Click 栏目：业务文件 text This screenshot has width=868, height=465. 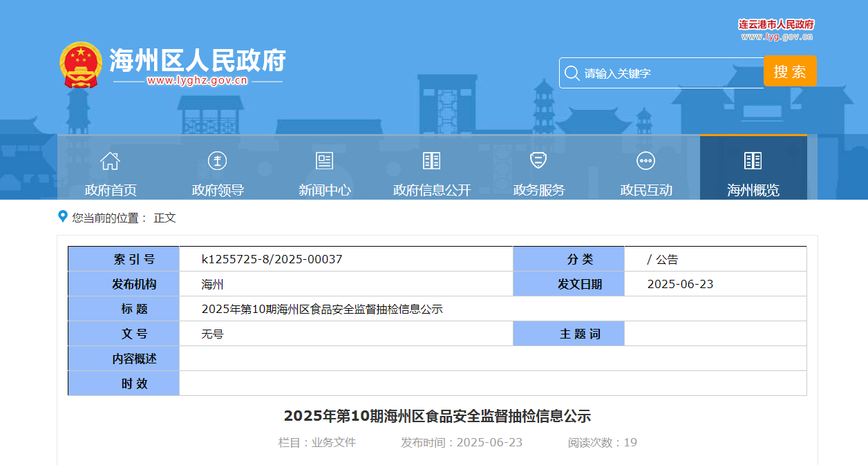(x=317, y=443)
